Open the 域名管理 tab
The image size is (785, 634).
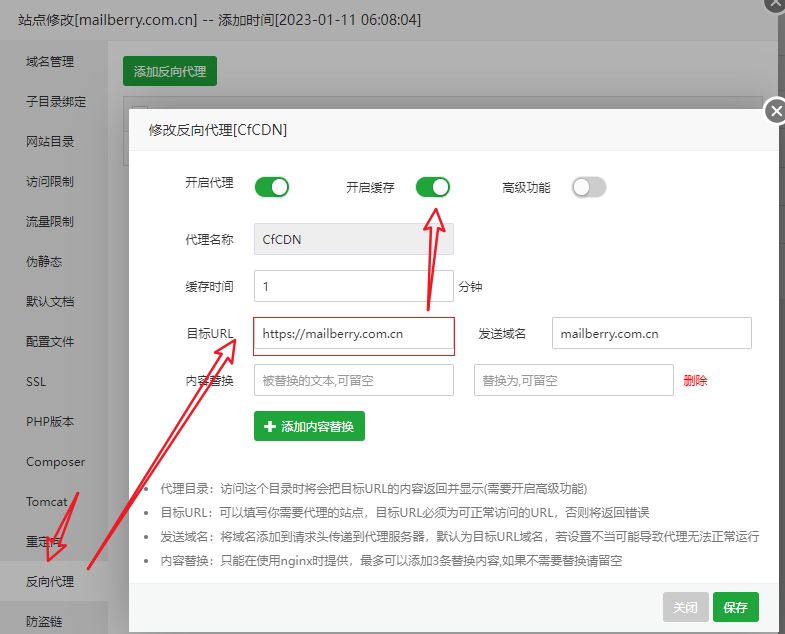coord(50,62)
